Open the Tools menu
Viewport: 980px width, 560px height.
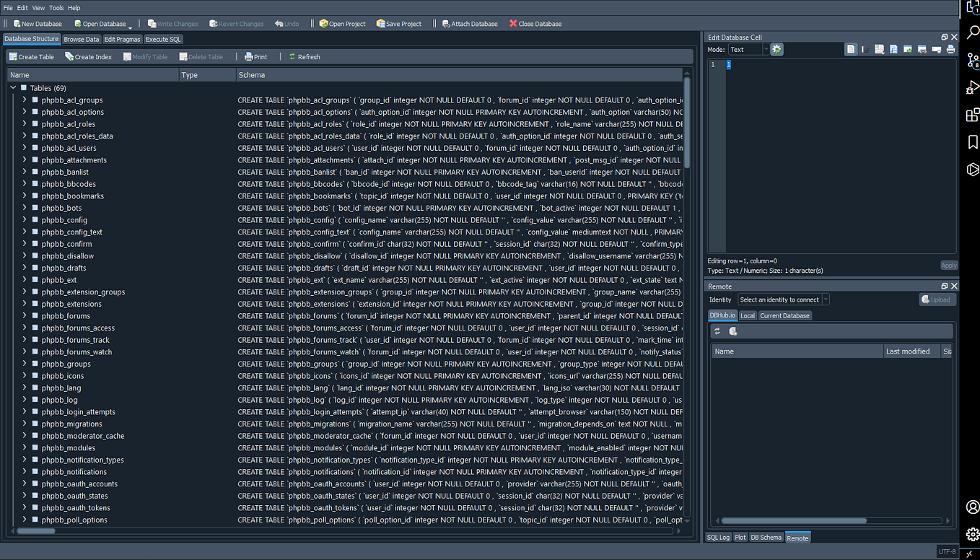pos(56,8)
